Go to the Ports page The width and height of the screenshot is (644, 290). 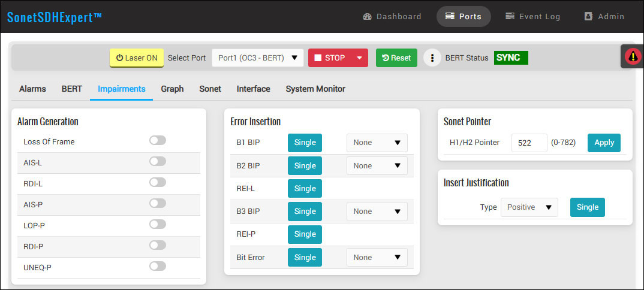point(464,16)
